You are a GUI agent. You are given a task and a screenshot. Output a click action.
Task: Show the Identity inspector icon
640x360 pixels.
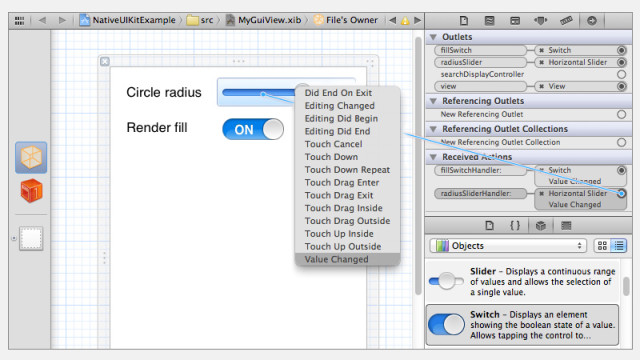[515, 20]
